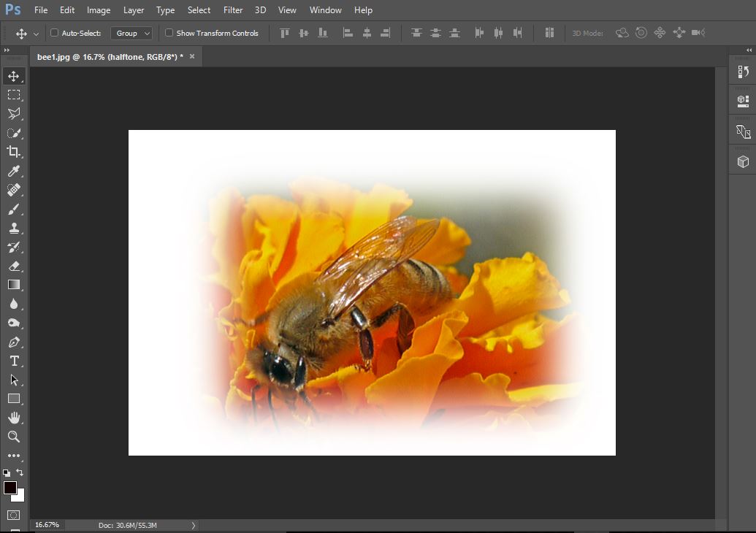
Task: Select the Hand tool
Action: tap(13, 418)
